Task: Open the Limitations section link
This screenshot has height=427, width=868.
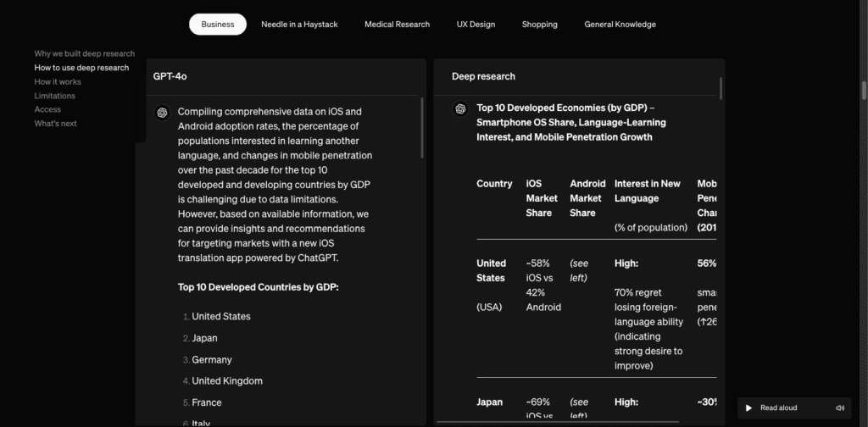Action: pos(54,96)
